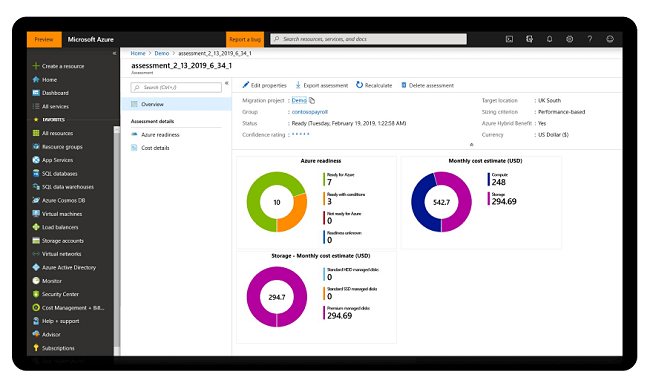650x386 pixels.
Task: Click SQL databases icon
Action: click(x=36, y=173)
